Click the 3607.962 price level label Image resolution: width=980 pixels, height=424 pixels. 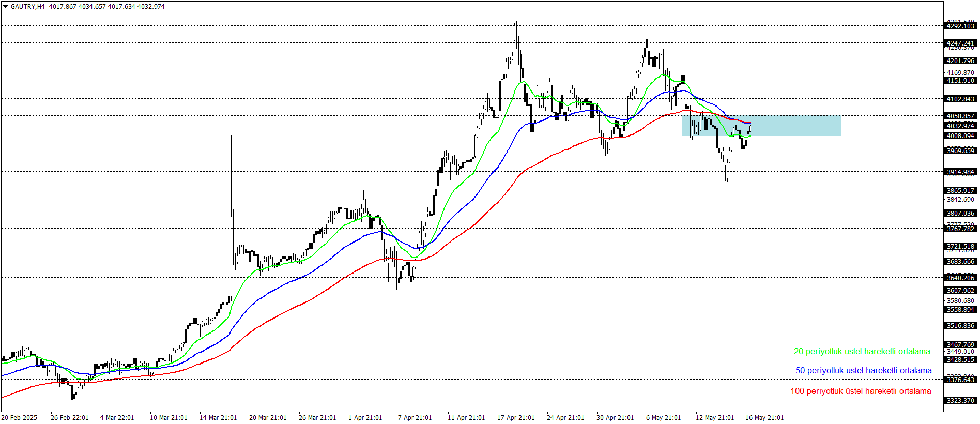960,291
